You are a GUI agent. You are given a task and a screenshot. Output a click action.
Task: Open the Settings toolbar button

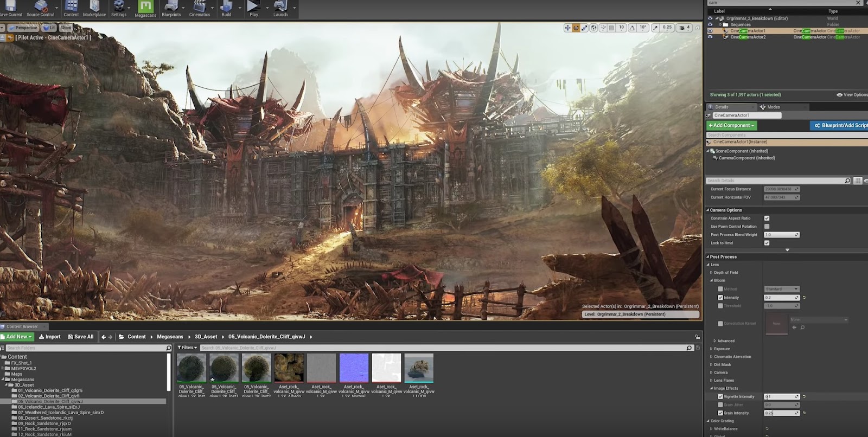click(119, 9)
